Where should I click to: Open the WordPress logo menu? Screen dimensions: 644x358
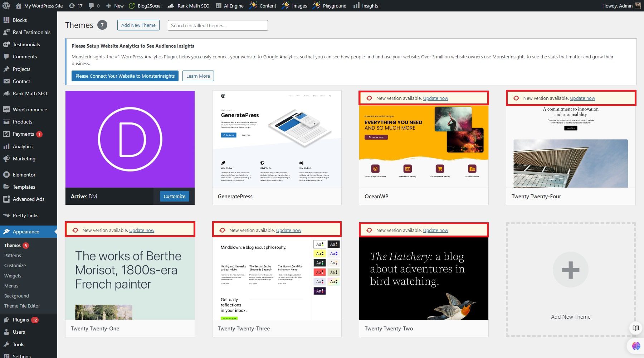pos(6,5)
